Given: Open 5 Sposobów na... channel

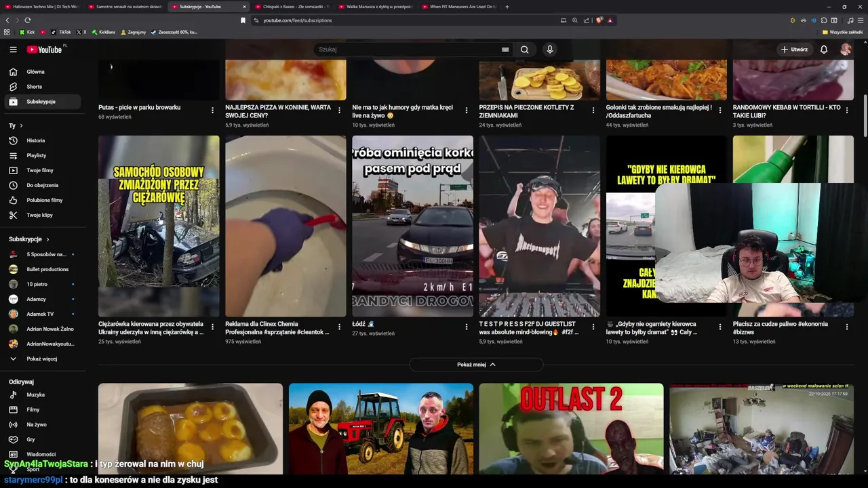Looking at the screenshot, I should coord(43,254).
